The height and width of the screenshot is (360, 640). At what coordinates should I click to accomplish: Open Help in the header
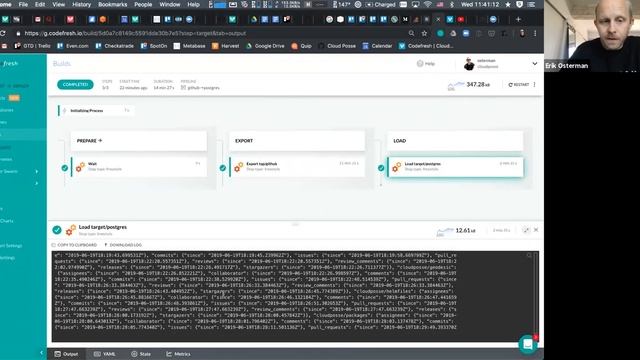(x=426, y=64)
